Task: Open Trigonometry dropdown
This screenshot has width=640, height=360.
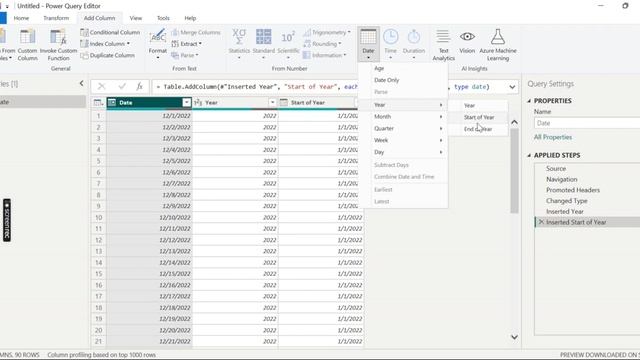Action: point(327,32)
